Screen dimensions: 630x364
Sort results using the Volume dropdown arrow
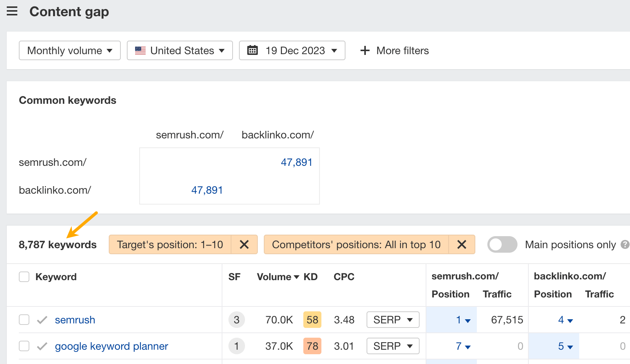click(x=296, y=277)
